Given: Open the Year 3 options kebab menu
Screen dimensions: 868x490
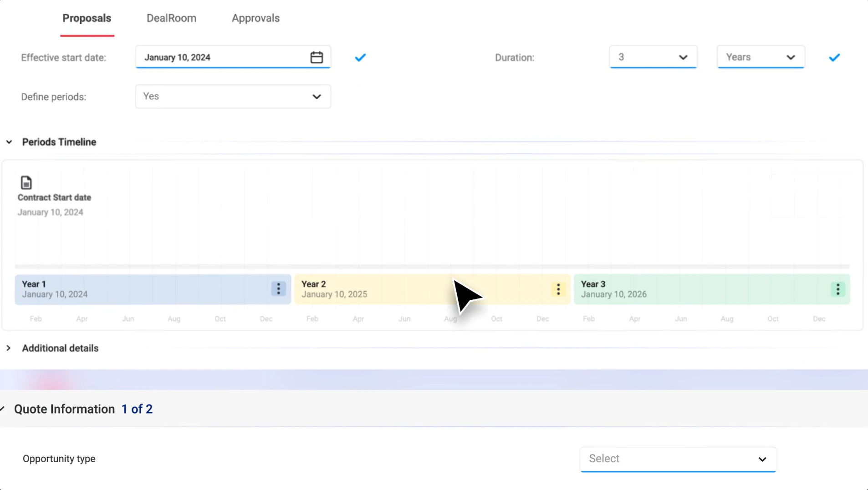Looking at the screenshot, I should (x=837, y=289).
